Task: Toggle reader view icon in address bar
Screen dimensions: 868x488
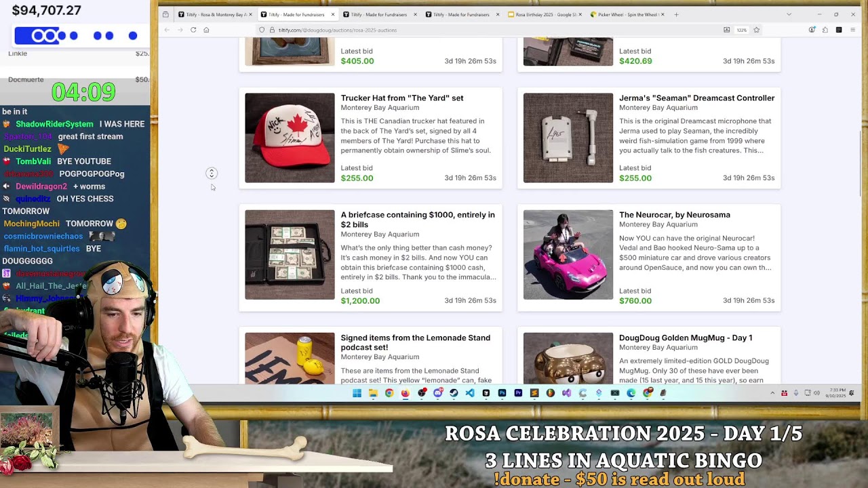Action: [x=726, y=30]
